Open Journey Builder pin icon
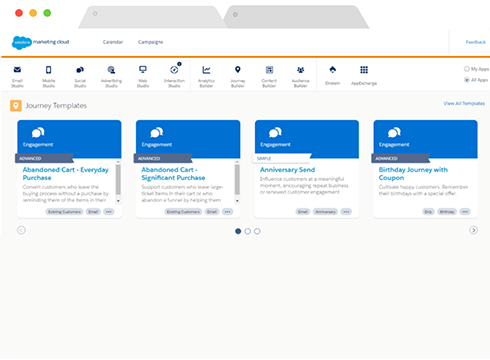The width and height of the screenshot is (490, 360). tap(238, 69)
